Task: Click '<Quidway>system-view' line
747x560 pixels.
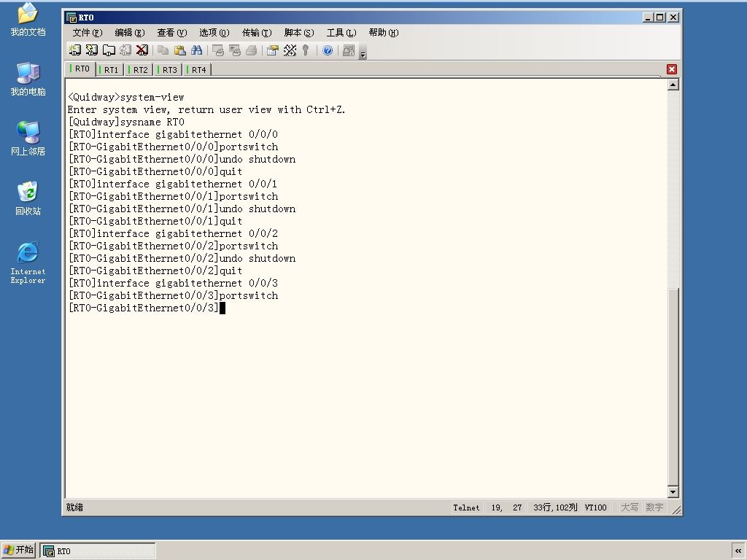Action: 125,97
